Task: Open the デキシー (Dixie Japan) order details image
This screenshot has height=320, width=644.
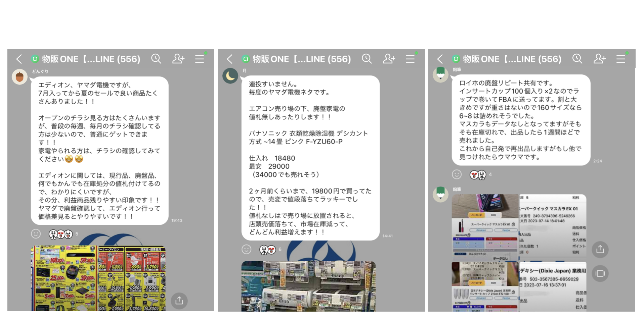Action: [553, 287]
